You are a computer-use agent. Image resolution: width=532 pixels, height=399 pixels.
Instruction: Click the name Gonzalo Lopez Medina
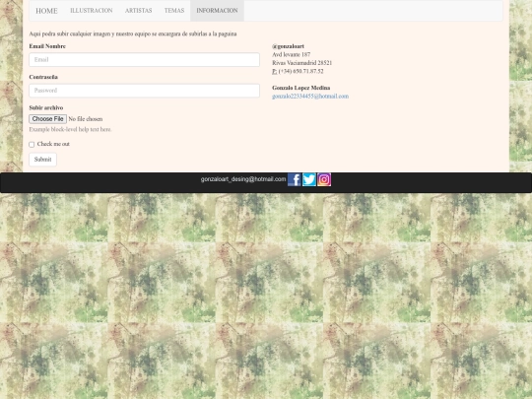point(300,88)
